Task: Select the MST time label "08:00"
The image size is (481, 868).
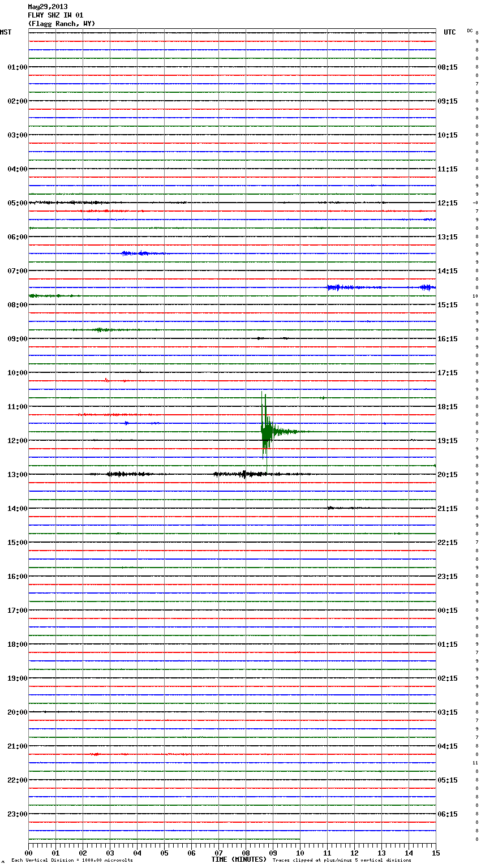Action: point(18,305)
